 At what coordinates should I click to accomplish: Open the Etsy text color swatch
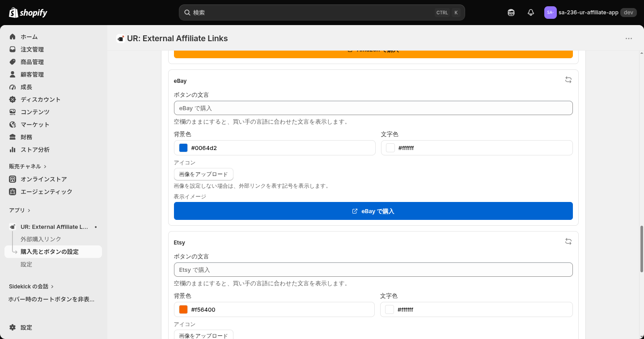coord(390,309)
